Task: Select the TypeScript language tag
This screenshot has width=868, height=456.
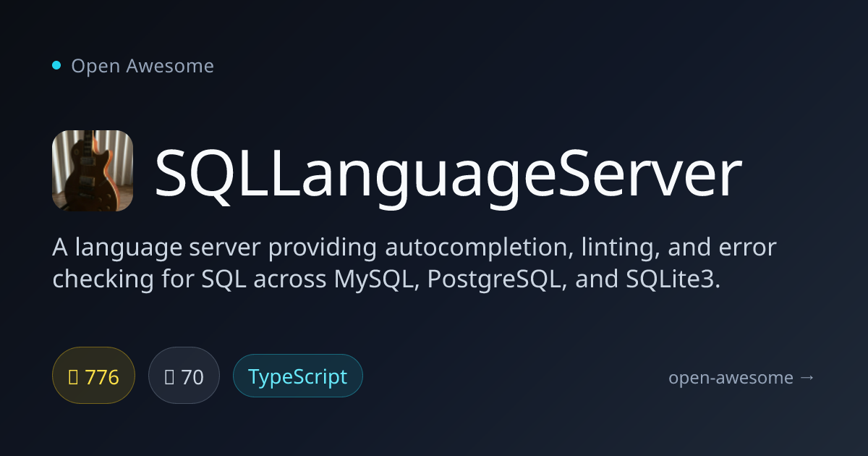Action: click(298, 376)
